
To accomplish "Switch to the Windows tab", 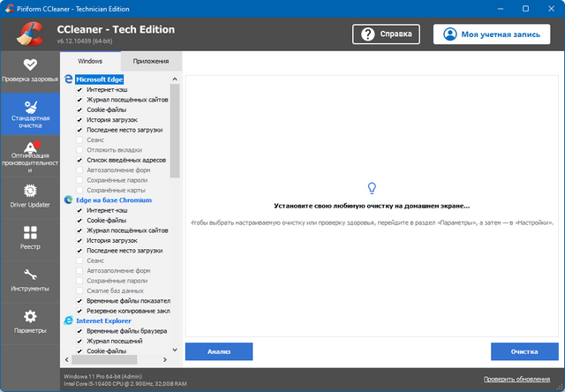I will coord(90,62).
